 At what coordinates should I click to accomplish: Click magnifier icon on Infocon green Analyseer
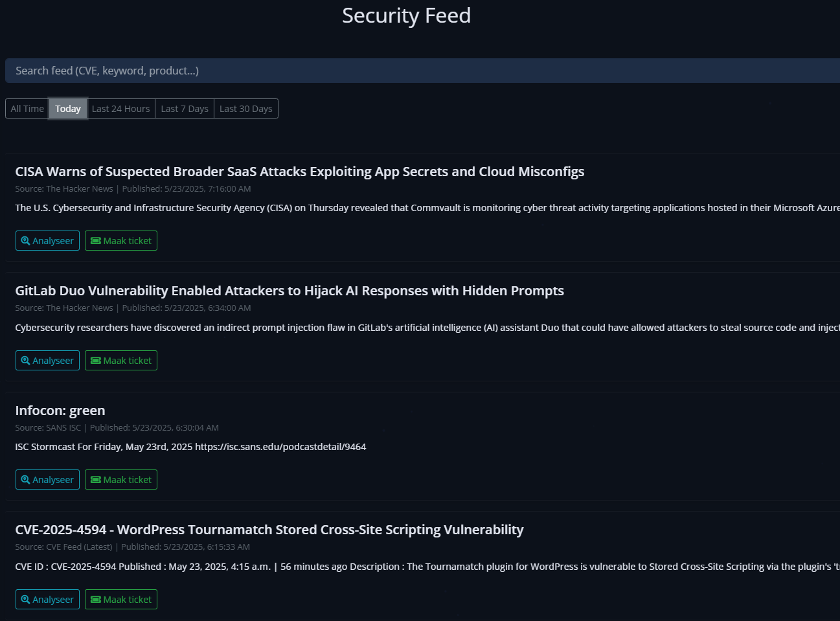[x=26, y=480]
